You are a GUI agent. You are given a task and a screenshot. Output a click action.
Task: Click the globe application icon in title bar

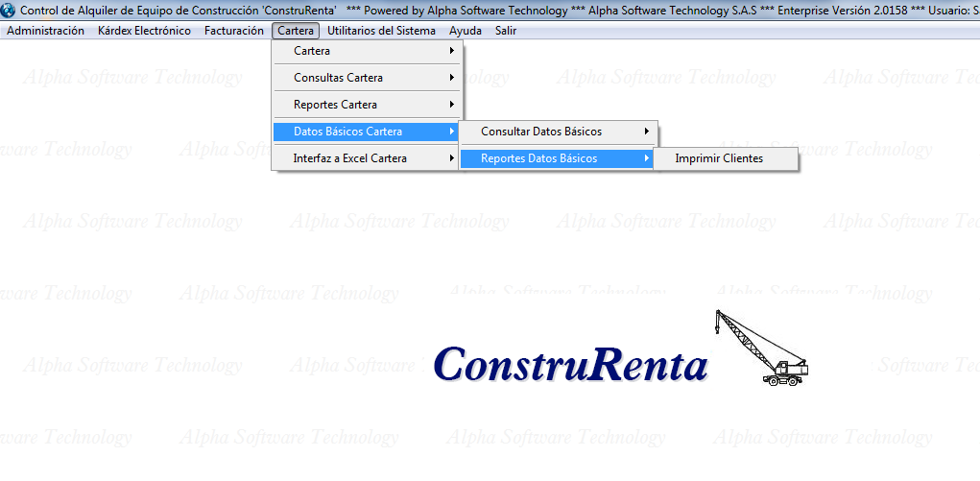[10, 9]
